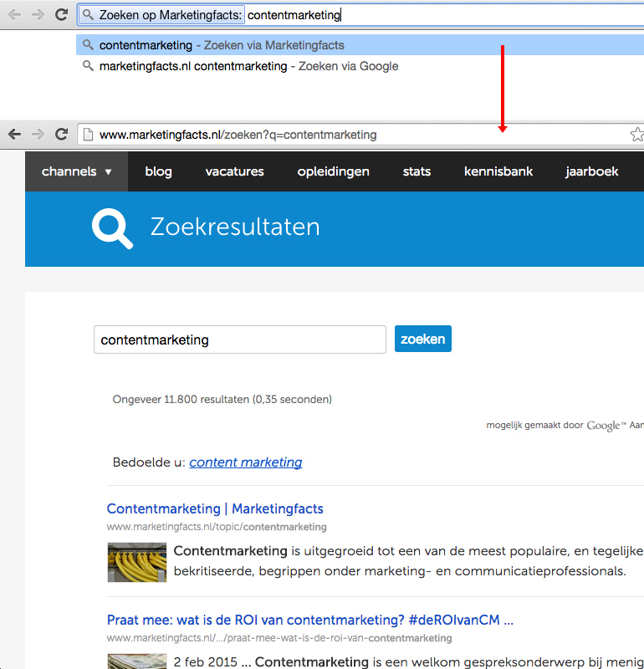This screenshot has height=669, width=644.
Task: Select 'contentmarketing – Zoeken via Marketingfacts' suggestion
Action: 222,45
